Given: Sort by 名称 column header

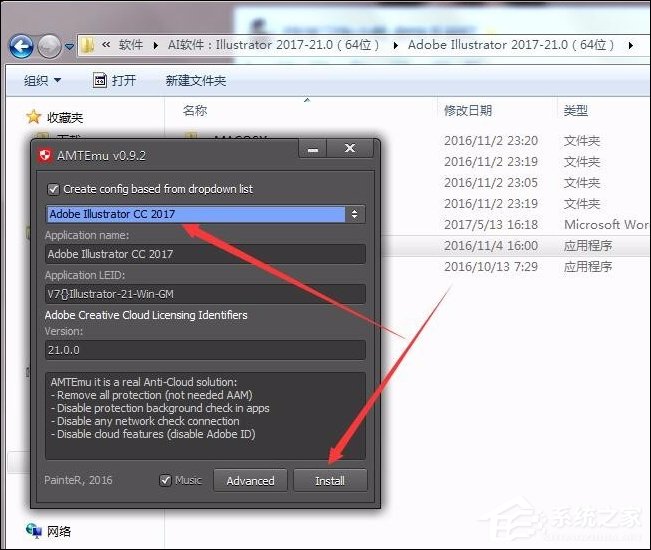Looking at the screenshot, I should click(x=195, y=110).
